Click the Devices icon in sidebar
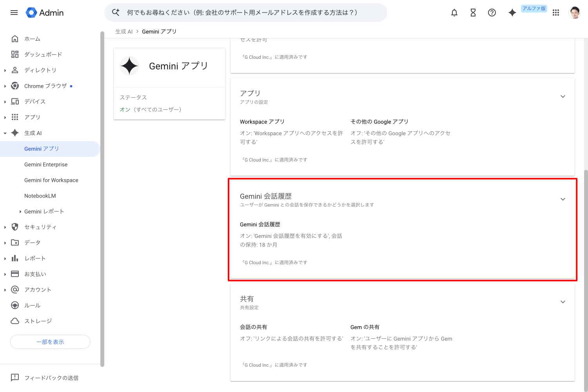Viewport: 588px width, 392px height. click(15, 102)
